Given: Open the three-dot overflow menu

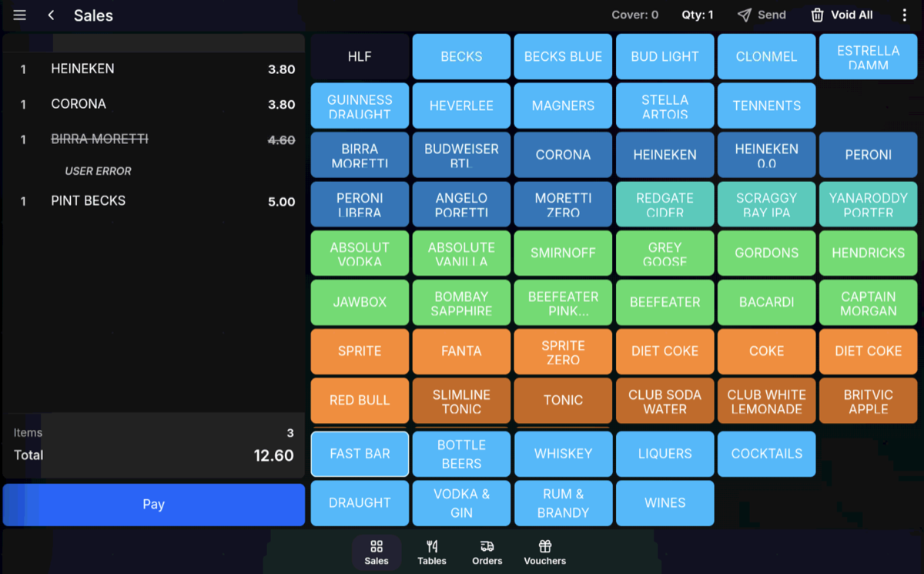Looking at the screenshot, I should [905, 15].
